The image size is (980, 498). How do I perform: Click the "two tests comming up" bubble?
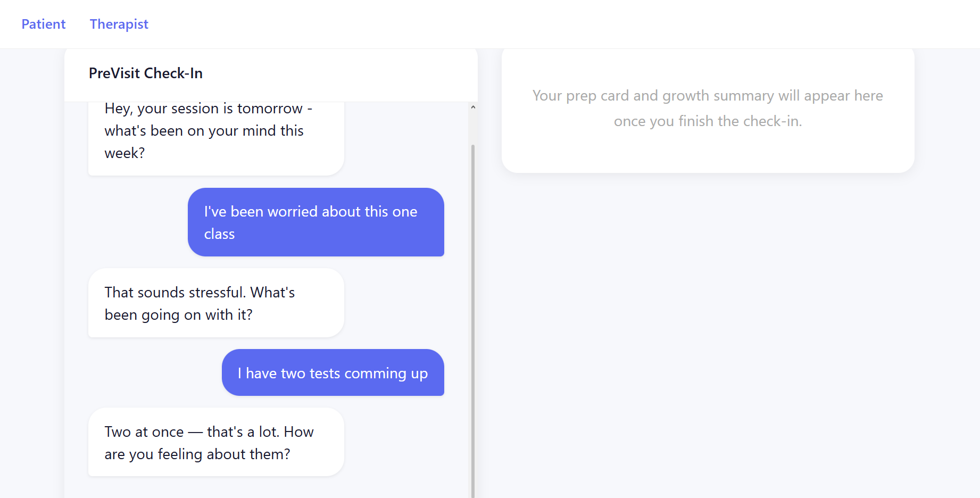[333, 372]
